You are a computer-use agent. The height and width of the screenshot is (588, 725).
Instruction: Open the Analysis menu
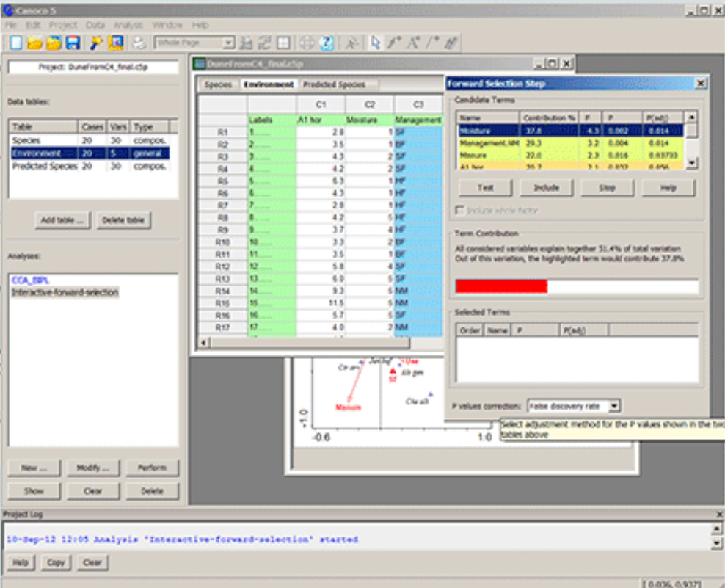coord(128,25)
